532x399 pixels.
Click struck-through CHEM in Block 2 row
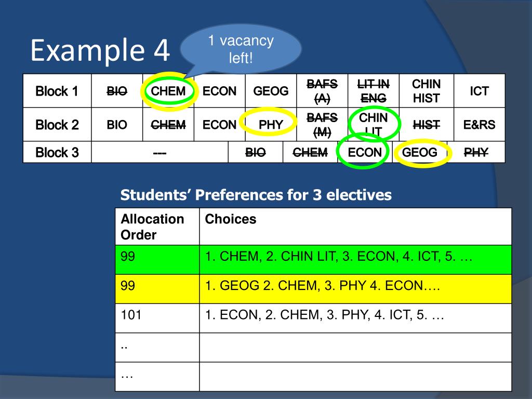168,125
